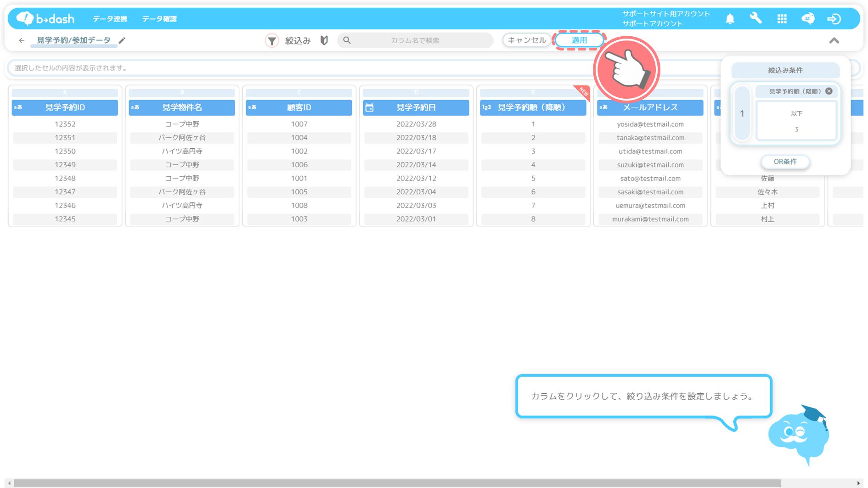Image resolution: width=868 pixels, height=488 pixels.
Task: Click the column name search field
Action: (415, 40)
